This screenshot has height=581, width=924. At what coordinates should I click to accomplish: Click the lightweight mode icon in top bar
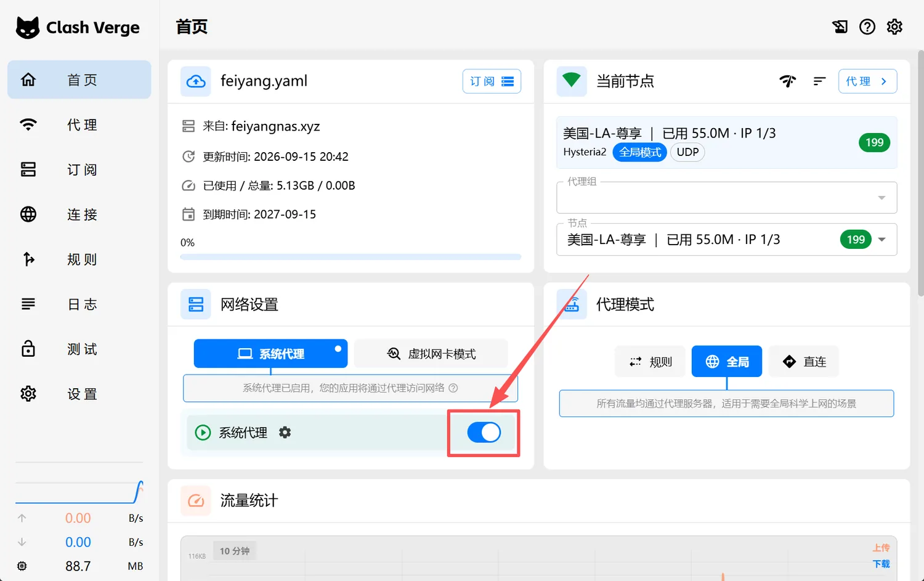click(x=840, y=27)
